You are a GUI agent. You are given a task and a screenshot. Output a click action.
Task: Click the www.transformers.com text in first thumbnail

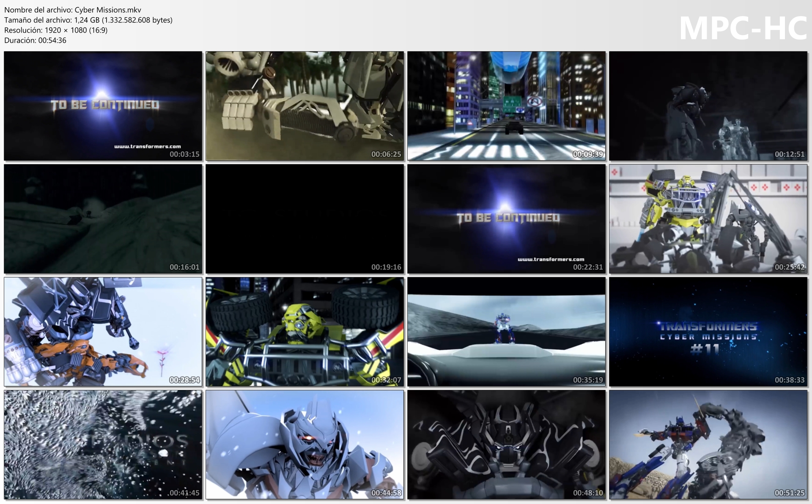(147, 146)
